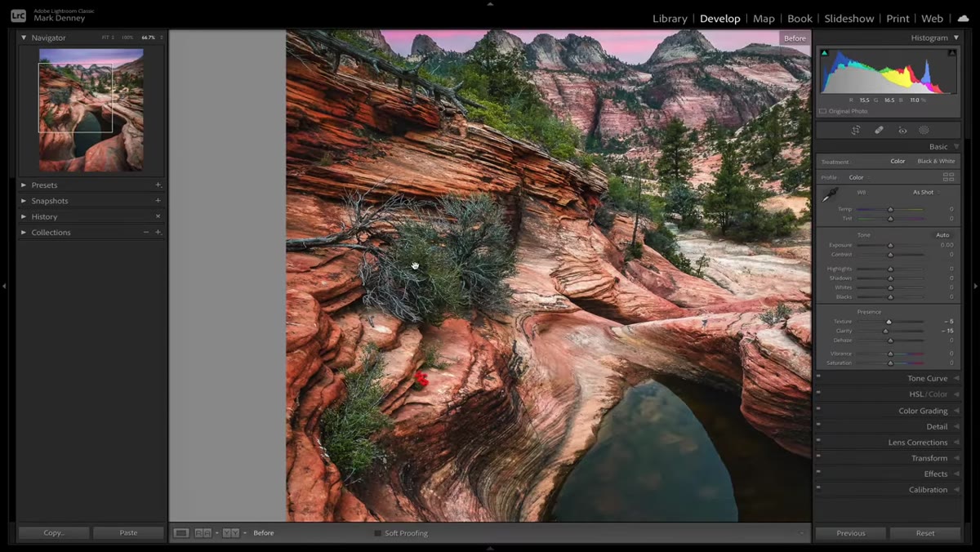Toggle shadow clipping indicator in histogram
The image size is (980, 552).
[x=824, y=53]
